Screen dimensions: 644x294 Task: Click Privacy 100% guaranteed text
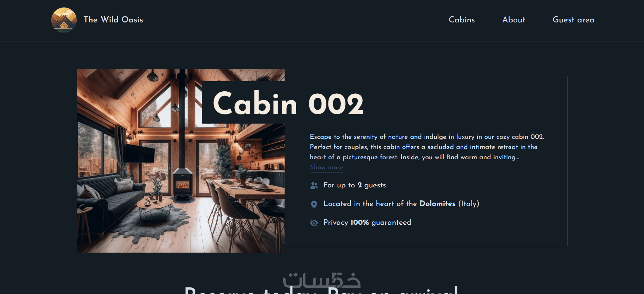(x=367, y=222)
